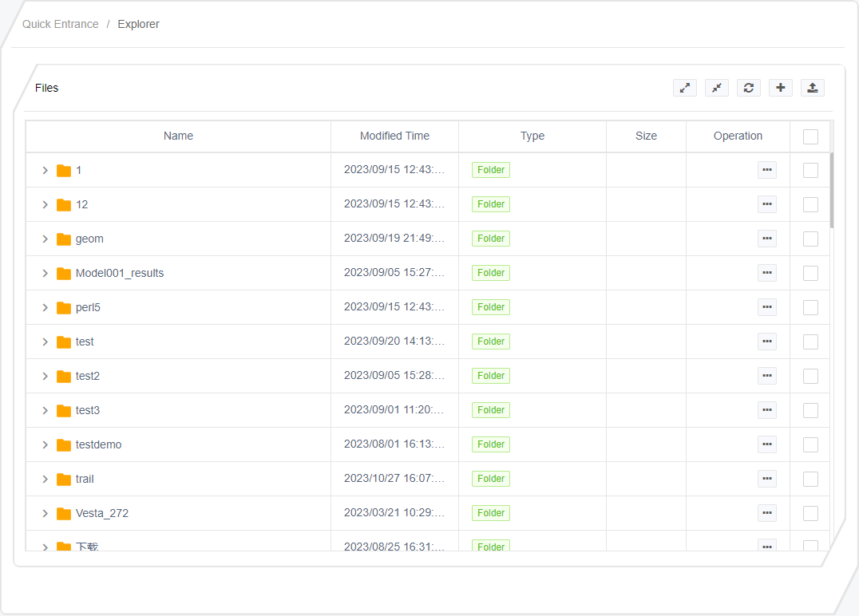Click the folder icon of perl5
The height and width of the screenshot is (616, 859).
(x=64, y=308)
